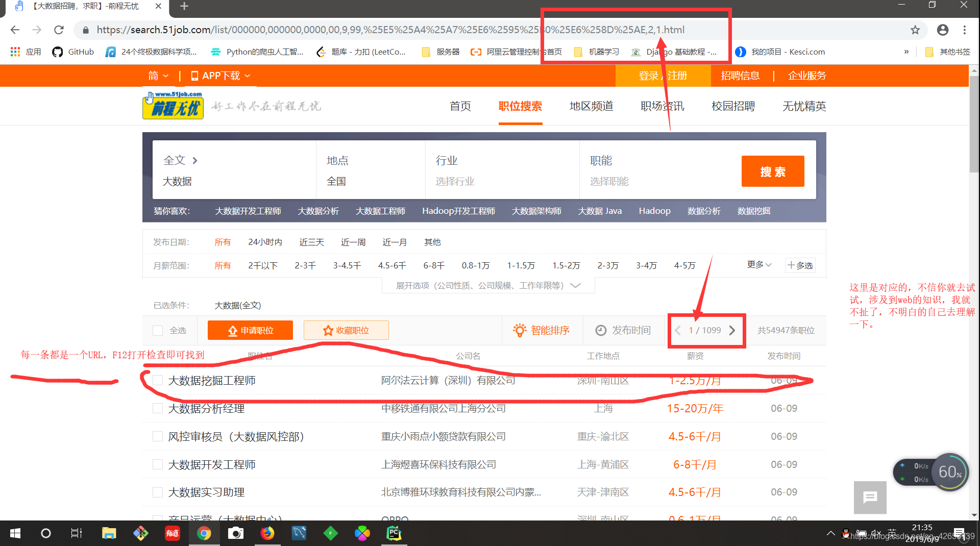980x546 pixels.
Task: Bookmark this page with the star icon
Action: point(915,30)
